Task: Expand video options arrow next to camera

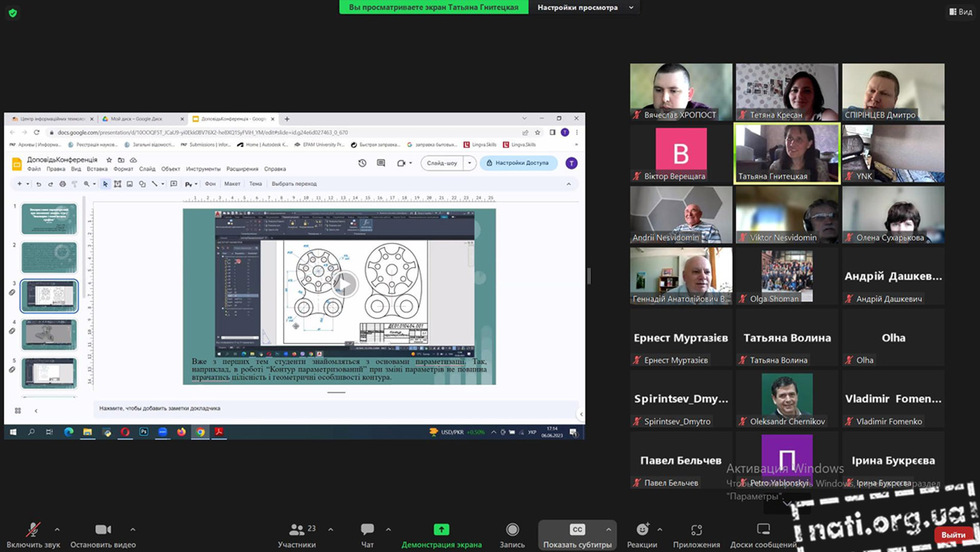Action: click(x=133, y=529)
